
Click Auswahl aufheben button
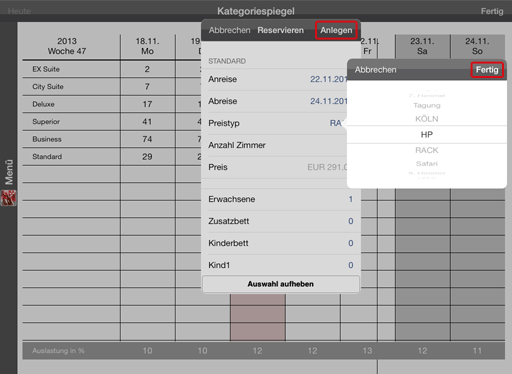pyautogui.click(x=281, y=284)
